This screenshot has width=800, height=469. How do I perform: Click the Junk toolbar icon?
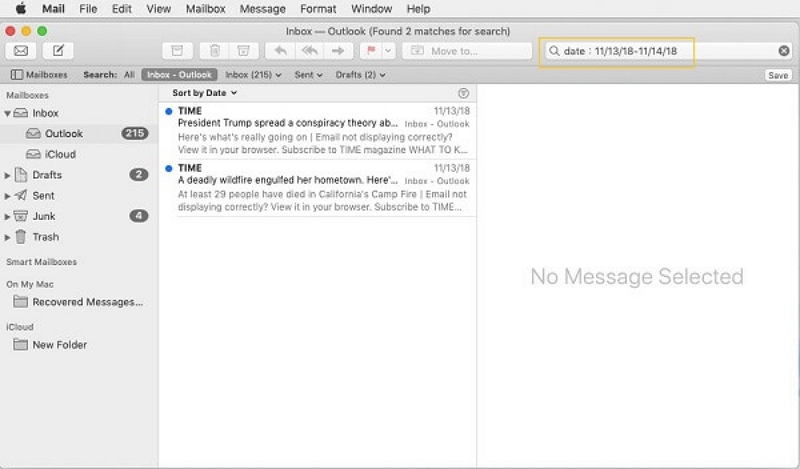coord(243,51)
